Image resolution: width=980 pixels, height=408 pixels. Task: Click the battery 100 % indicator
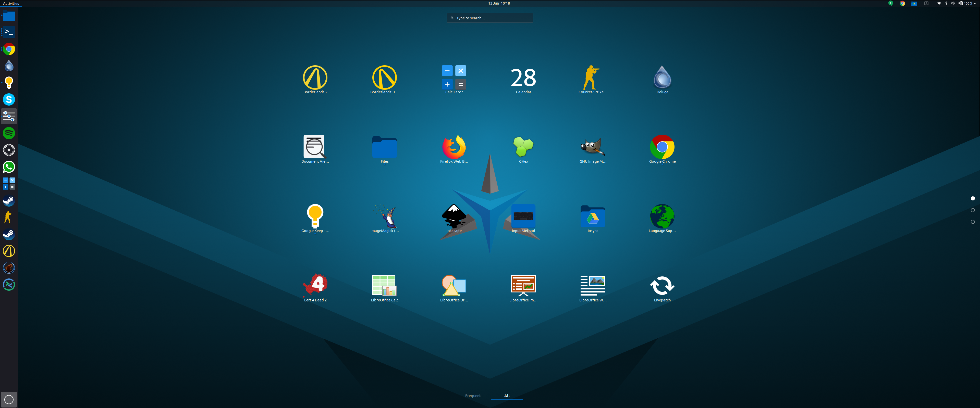965,3
